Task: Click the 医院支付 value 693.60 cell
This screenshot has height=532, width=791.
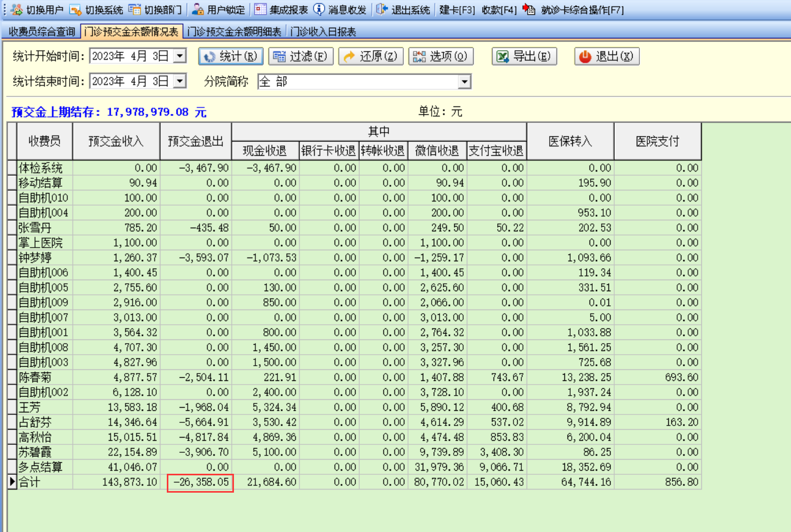Action: pyautogui.click(x=658, y=377)
